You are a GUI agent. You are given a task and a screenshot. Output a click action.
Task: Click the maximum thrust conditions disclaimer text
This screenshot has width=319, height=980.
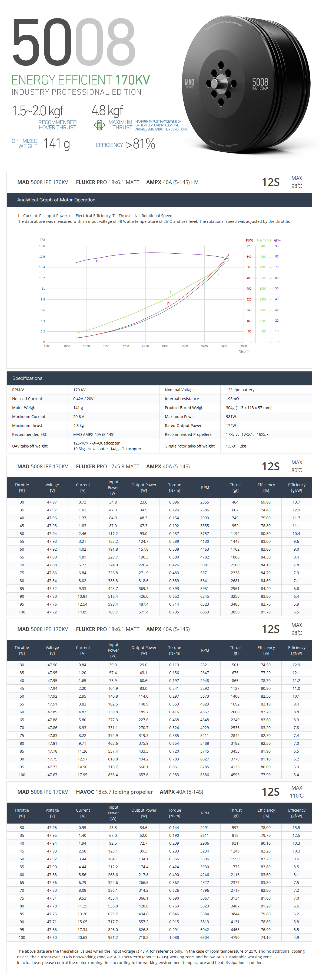point(161,126)
